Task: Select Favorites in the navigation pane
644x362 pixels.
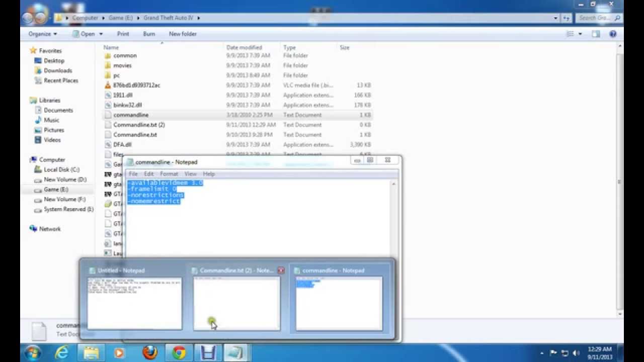Action: click(x=50, y=50)
